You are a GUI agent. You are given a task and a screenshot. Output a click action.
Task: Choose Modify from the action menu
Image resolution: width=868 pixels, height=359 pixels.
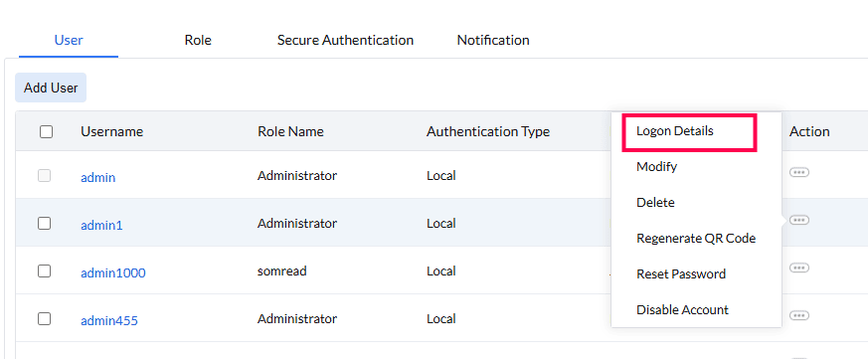[x=656, y=166]
